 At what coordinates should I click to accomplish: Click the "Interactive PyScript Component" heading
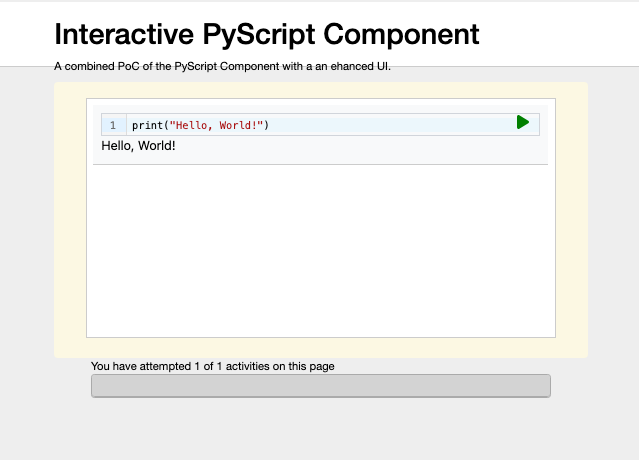pyautogui.click(x=267, y=34)
